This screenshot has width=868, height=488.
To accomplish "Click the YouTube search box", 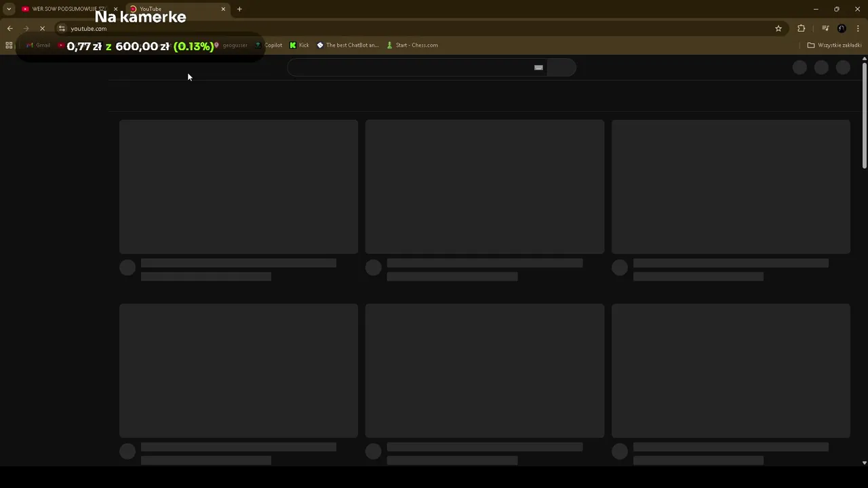I will pos(417,67).
